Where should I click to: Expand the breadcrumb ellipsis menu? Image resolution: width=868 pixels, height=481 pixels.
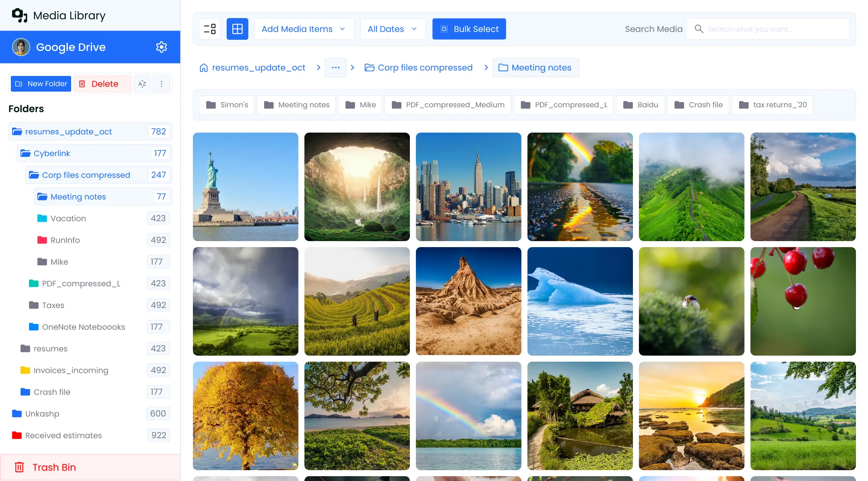click(336, 68)
